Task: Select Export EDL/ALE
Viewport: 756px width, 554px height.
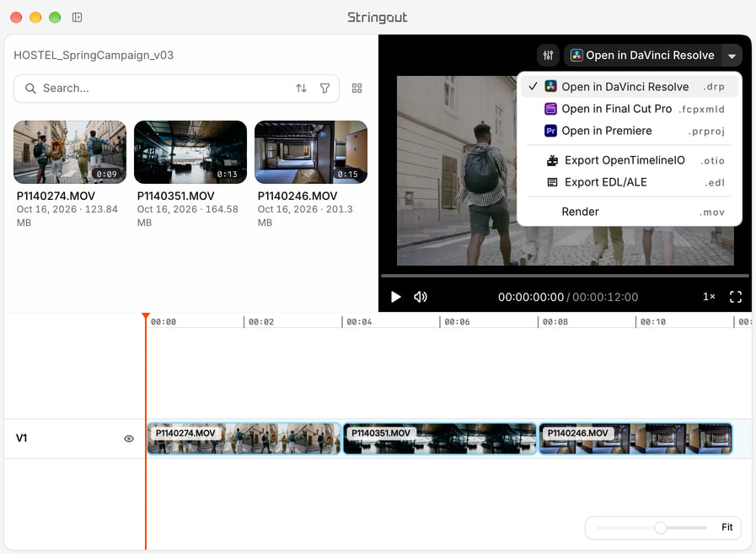Action: (x=630, y=182)
